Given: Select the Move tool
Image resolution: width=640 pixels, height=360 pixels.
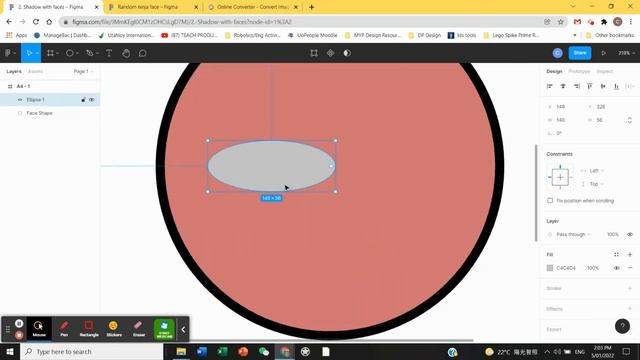Looking at the screenshot, I should (x=29, y=53).
